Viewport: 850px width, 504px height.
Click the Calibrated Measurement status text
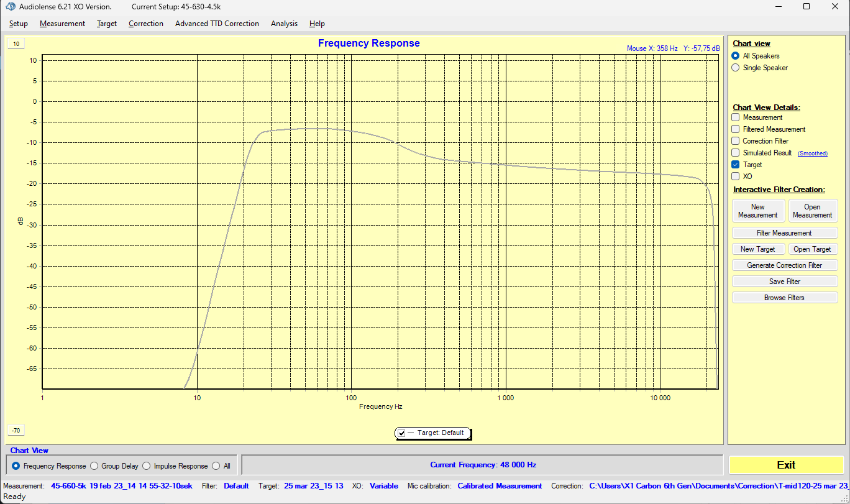point(500,486)
